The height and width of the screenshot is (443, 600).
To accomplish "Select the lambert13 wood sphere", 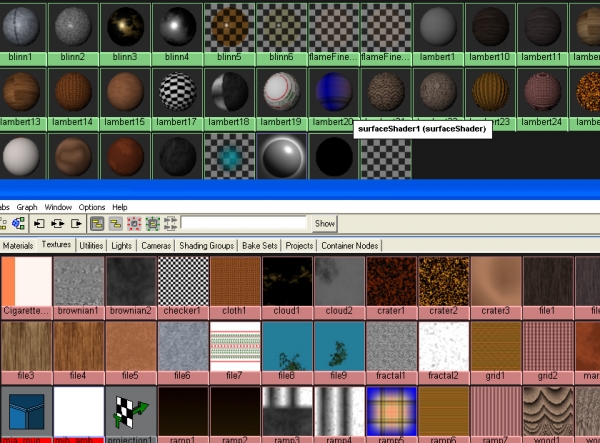I will tap(21, 93).
